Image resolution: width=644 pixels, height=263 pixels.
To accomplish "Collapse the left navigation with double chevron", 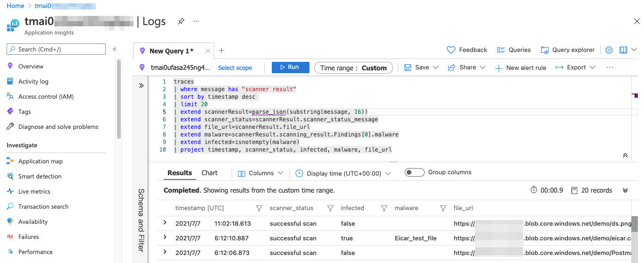I will click(114, 49).
